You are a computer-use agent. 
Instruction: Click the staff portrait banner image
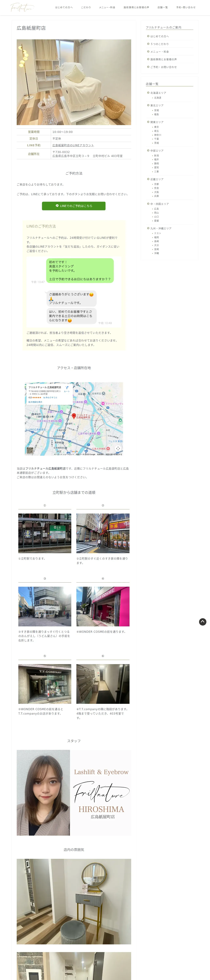74,792
